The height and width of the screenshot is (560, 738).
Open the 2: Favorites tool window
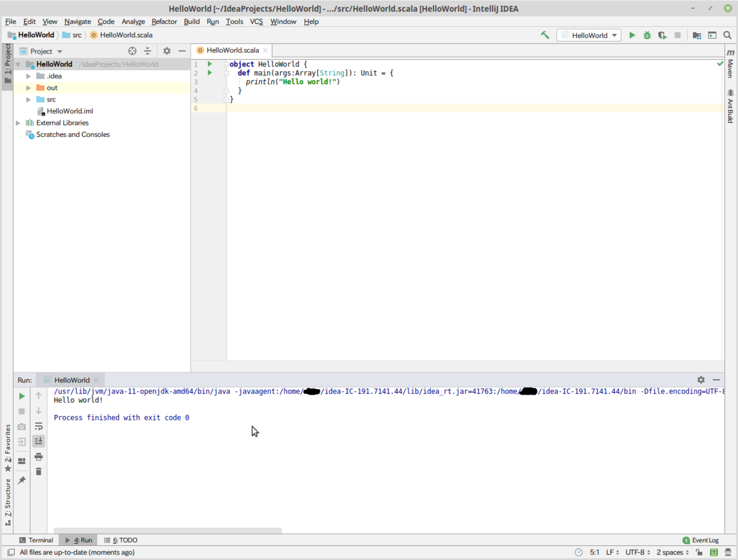click(x=7, y=448)
